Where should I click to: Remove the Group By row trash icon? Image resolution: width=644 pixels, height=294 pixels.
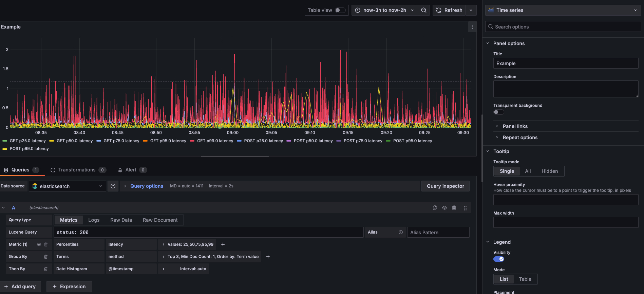[46, 257]
